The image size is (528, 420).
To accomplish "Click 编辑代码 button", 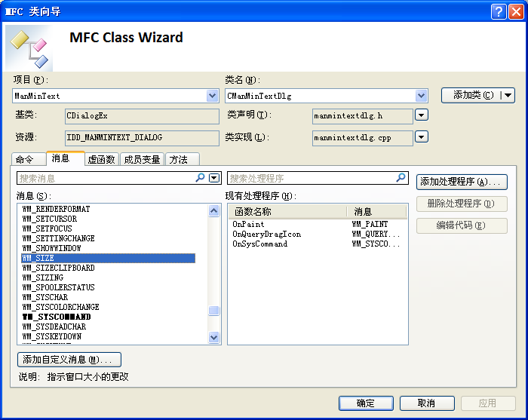I will coord(462,225).
